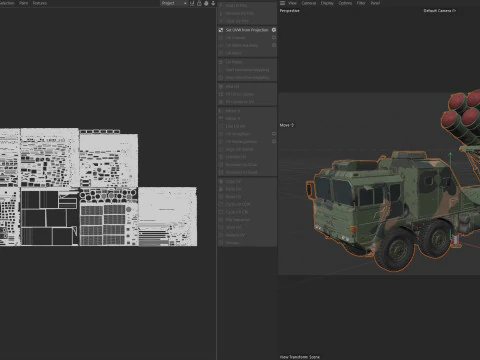Click the Move tool HUD label
480x360 pixels.
[284, 125]
